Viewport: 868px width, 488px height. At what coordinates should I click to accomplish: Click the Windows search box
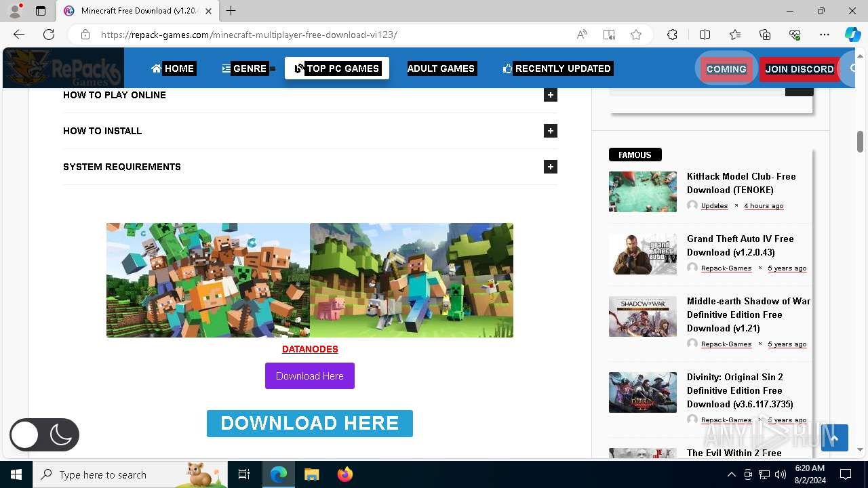[130, 474]
